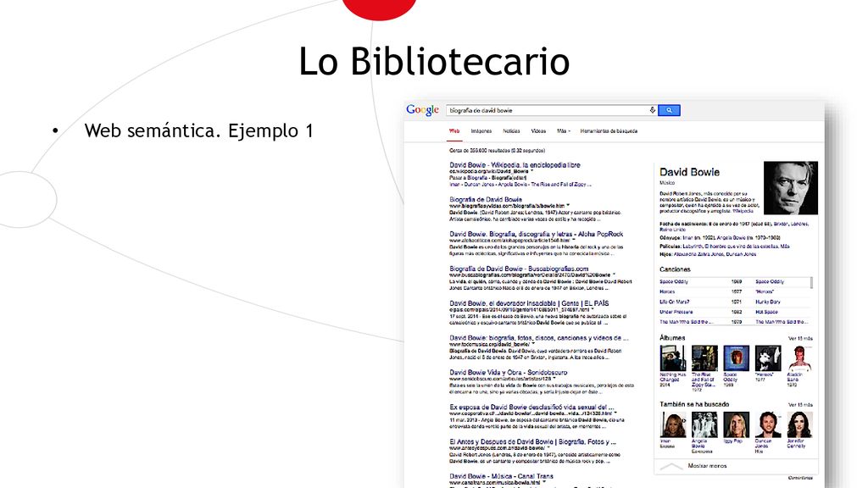
Task: Click the Iman thumbnail in related searches
Action: 672,424
